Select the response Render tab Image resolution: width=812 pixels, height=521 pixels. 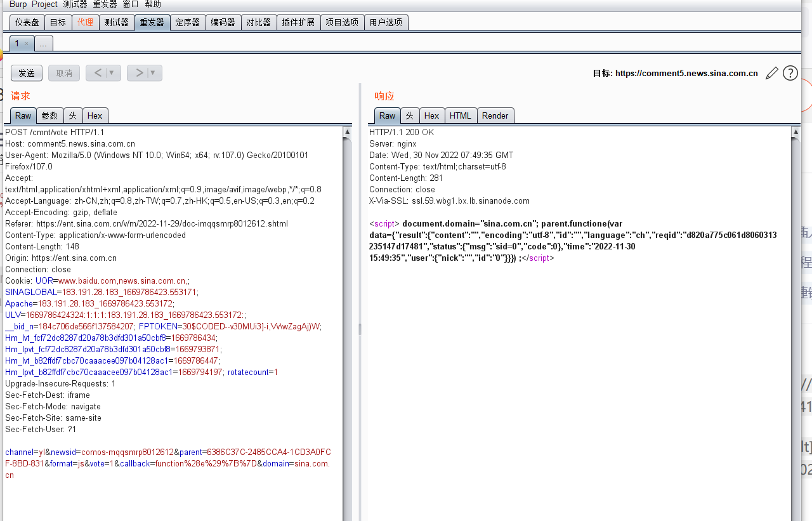pos(495,115)
